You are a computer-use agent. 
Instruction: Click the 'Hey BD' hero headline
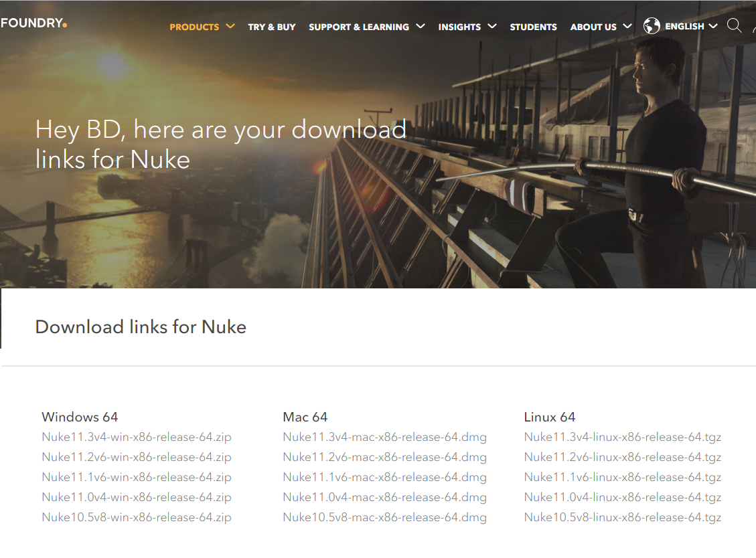[221, 145]
